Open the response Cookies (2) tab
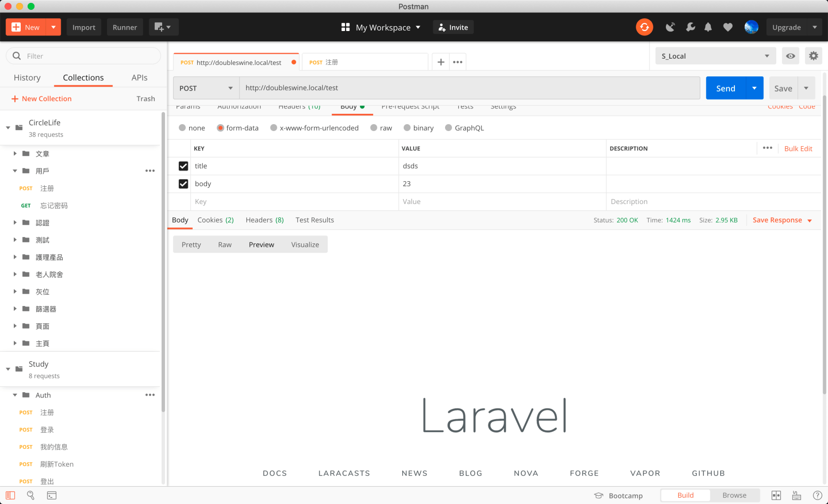 pyautogui.click(x=215, y=220)
